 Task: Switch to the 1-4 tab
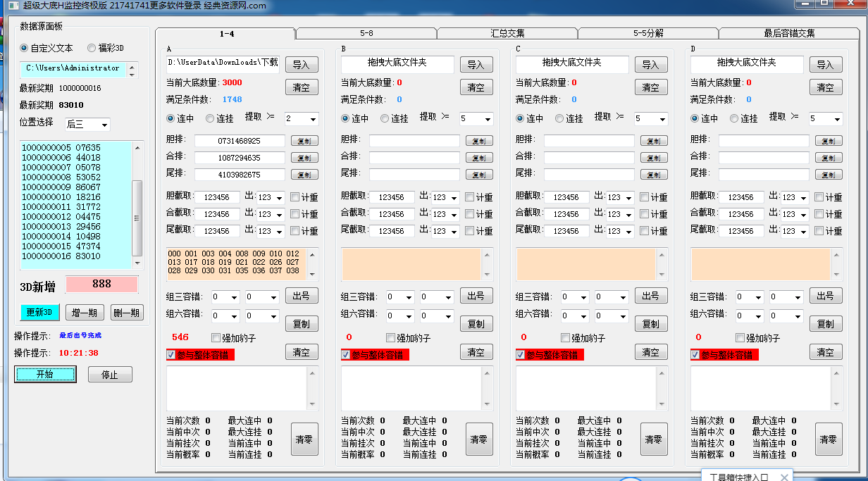coord(225,33)
